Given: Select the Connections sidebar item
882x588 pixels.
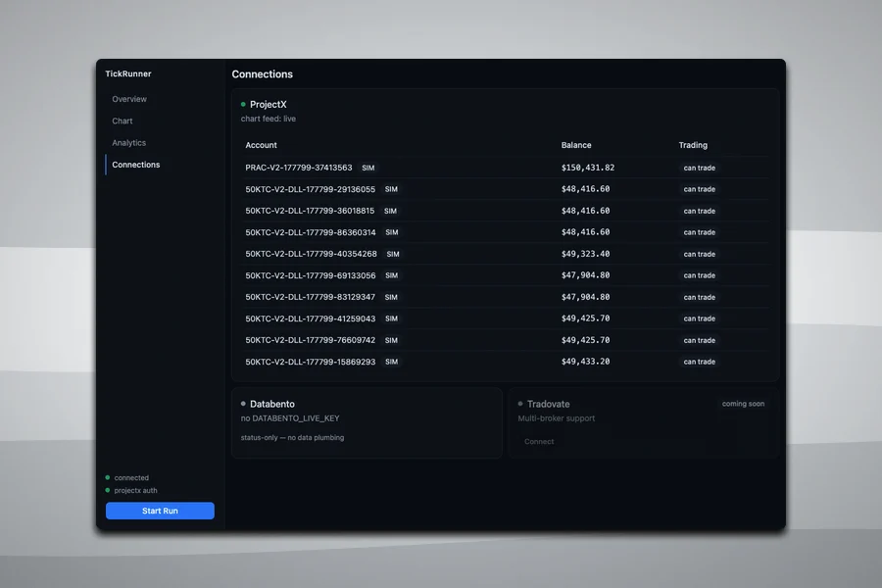Looking at the screenshot, I should click(135, 165).
